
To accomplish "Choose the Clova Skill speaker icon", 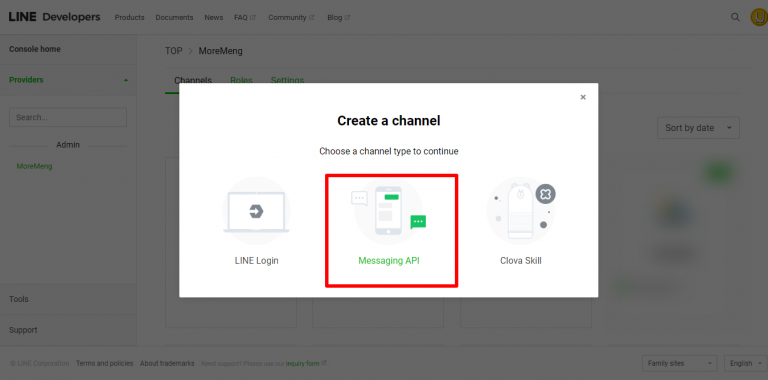I will tap(521, 211).
